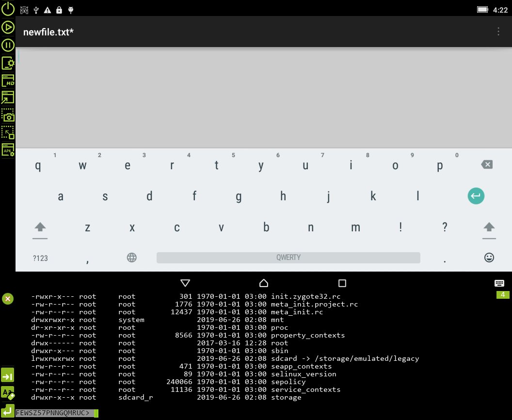Image resolution: width=512 pixels, height=420 pixels.
Task: Click the play icon in the left sidebar
Action: pyautogui.click(x=8, y=28)
